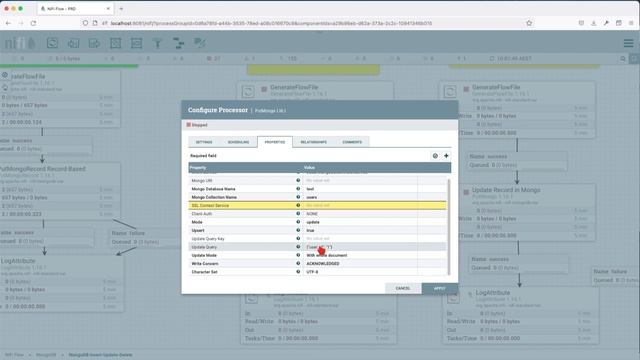Click the browser back arrow
The height and width of the screenshot is (360, 640).
point(8,23)
